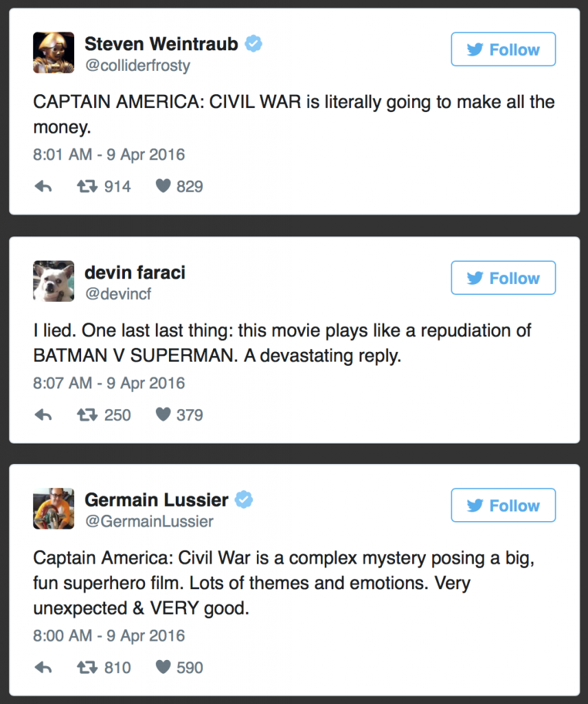Follow devin faraci
The image size is (588, 704).
tap(504, 278)
